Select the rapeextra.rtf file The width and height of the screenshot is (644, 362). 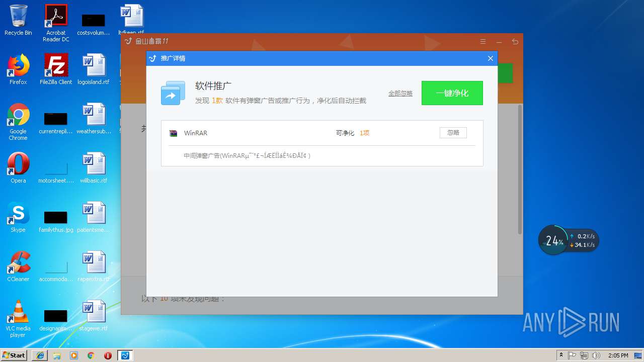94,266
